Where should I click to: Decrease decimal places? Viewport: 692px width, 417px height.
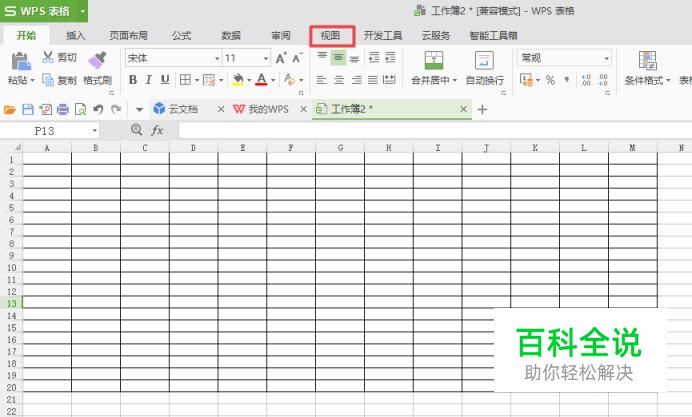[603, 80]
